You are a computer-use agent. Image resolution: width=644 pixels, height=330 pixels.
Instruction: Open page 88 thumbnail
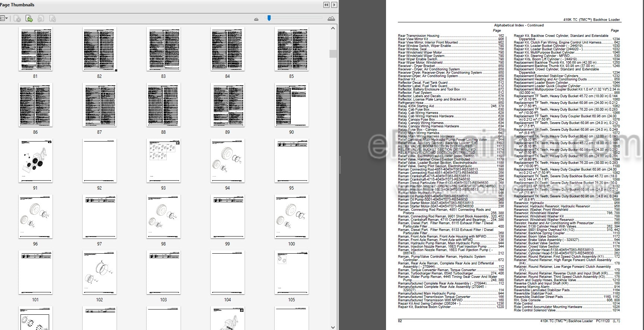pyautogui.click(x=163, y=105)
